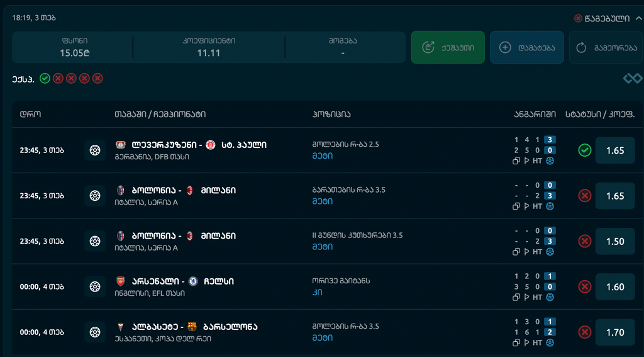Image resolution: width=644 pixels, height=357 pixels.
Task: Click the cards icon in the ალბასეტე row
Action: tap(516, 343)
